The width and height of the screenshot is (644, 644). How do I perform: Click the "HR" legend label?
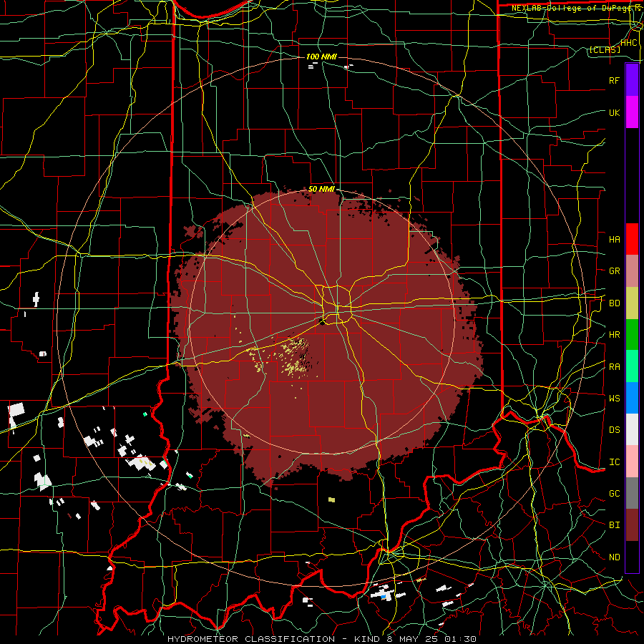[x=614, y=335]
